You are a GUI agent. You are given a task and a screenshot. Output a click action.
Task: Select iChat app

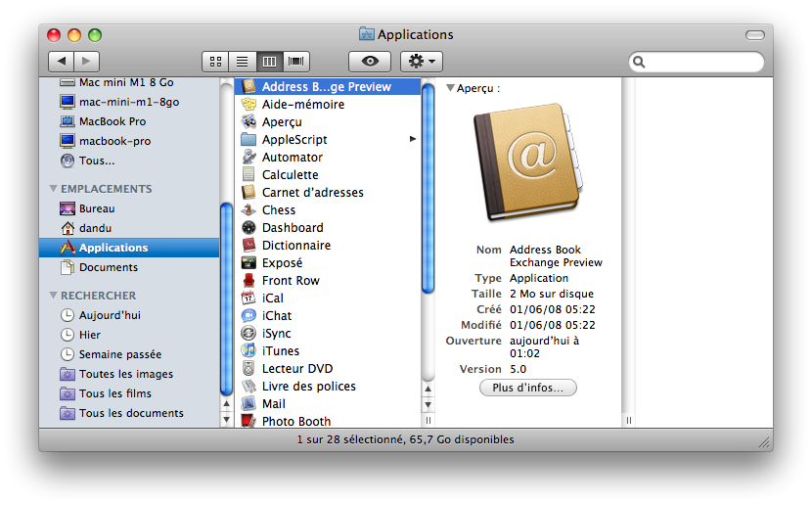[x=328, y=315]
